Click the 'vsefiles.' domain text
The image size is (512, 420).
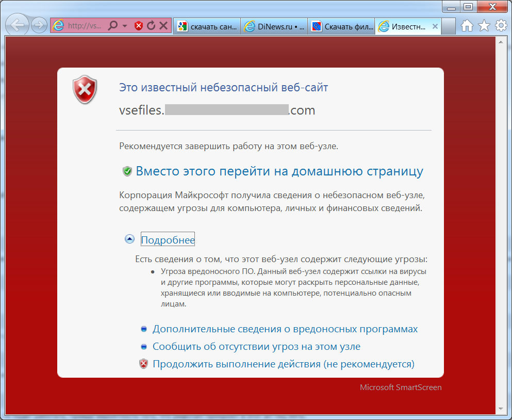click(142, 110)
